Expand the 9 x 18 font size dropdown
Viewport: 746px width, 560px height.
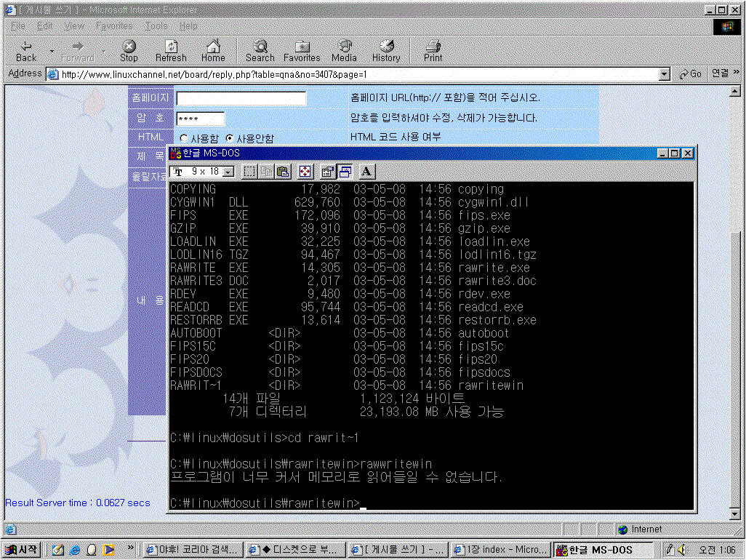pos(228,172)
